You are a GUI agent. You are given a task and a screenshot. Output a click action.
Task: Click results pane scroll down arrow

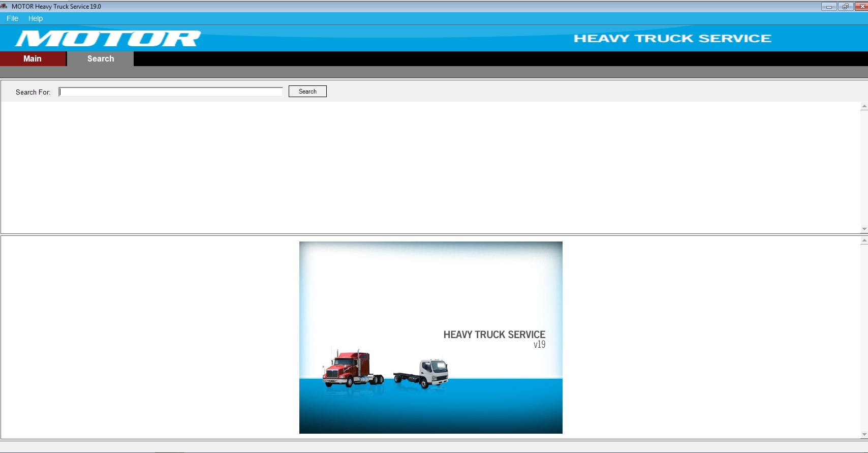click(x=864, y=229)
